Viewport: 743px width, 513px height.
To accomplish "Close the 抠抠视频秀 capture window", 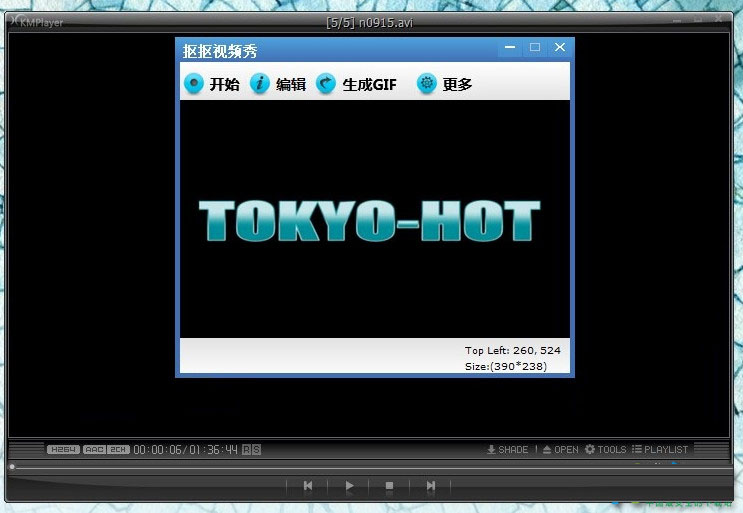I will point(560,47).
